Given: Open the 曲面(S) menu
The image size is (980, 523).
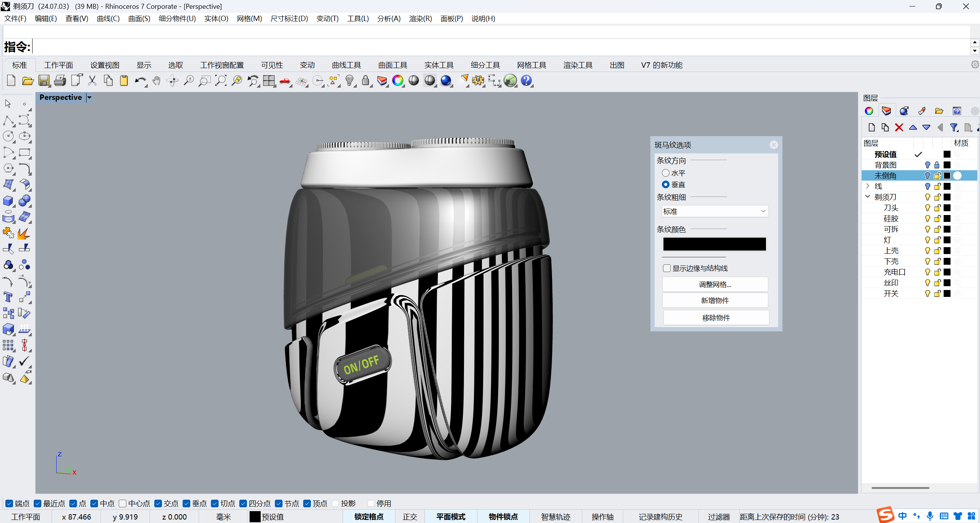Looking at the screenshot, I should [x=139, y=19].
